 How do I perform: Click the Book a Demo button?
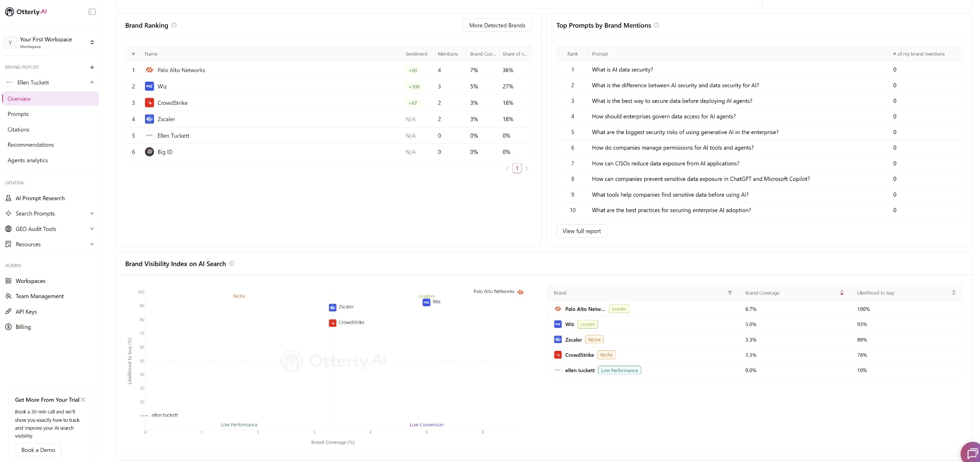pyautogui.click(x=38, y=450)
